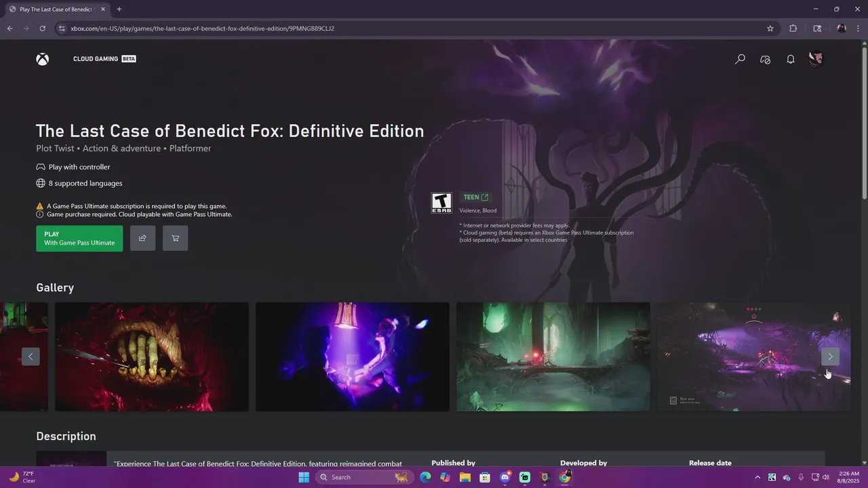The image size is (868, 488).
Task: Click 'Plot Twist' genre tag
Action: click(54, 148)
